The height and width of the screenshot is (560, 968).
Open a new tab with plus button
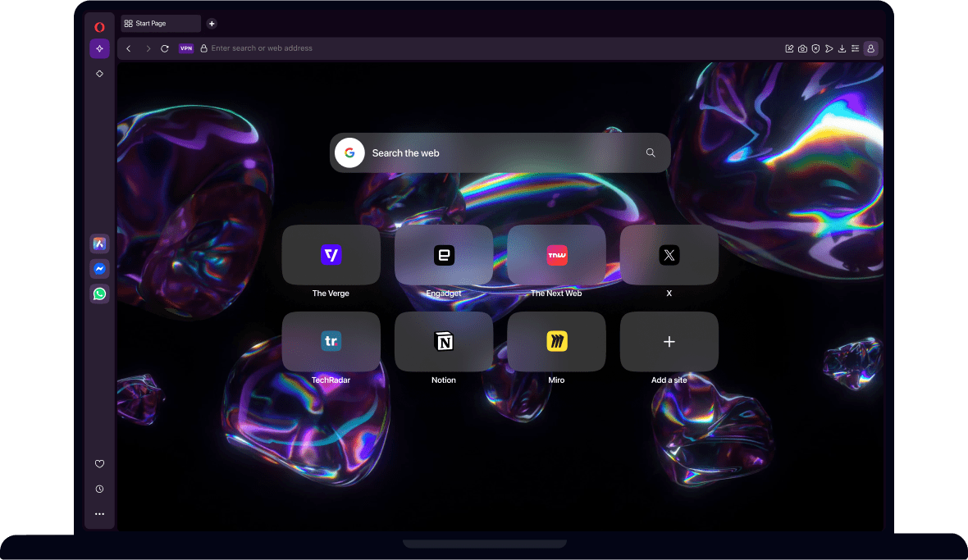point(212,24)
